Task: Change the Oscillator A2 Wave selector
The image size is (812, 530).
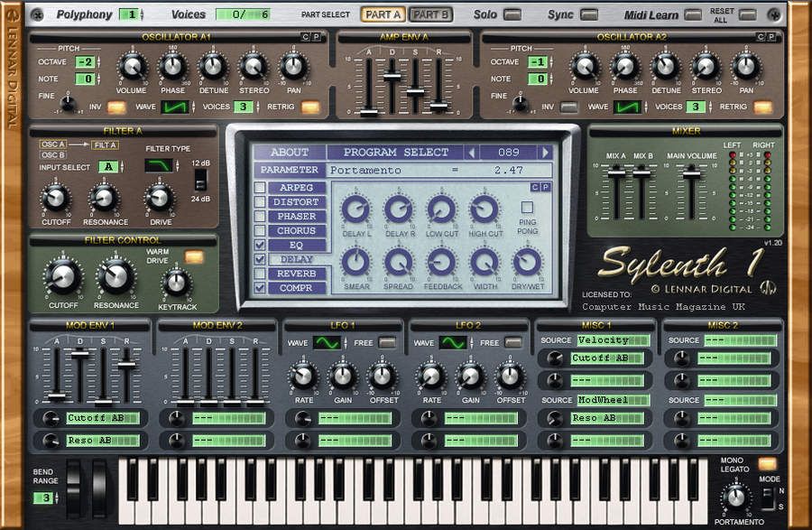Action: [627, 107]
